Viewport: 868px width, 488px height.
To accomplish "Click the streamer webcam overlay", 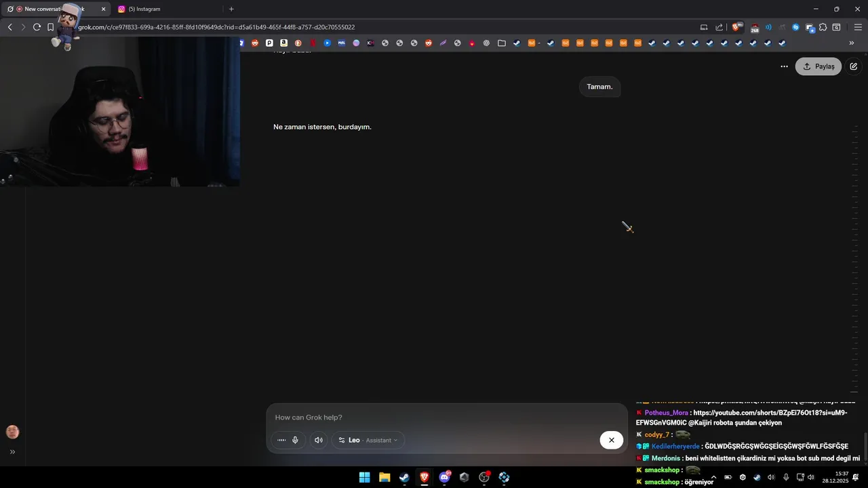I will [x=120, y=112].
